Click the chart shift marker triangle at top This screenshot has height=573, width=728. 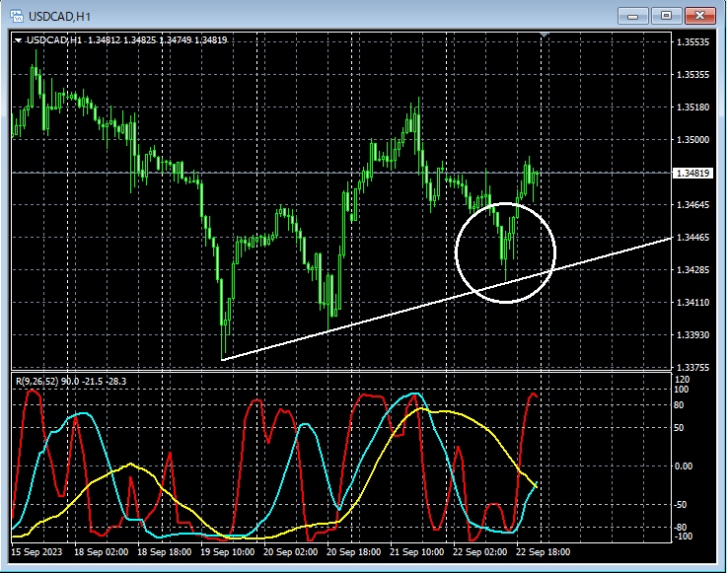pyautogui.click(x=545, y=36)
